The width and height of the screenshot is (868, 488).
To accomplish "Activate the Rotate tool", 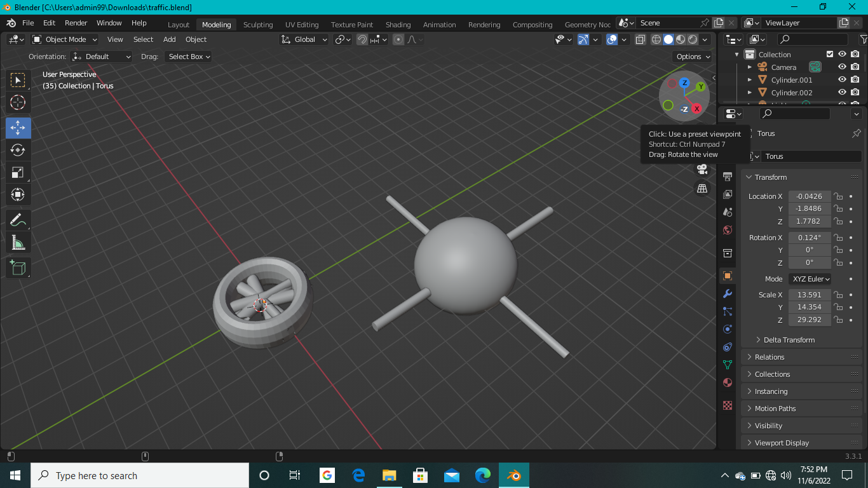I will click(18, 150).
